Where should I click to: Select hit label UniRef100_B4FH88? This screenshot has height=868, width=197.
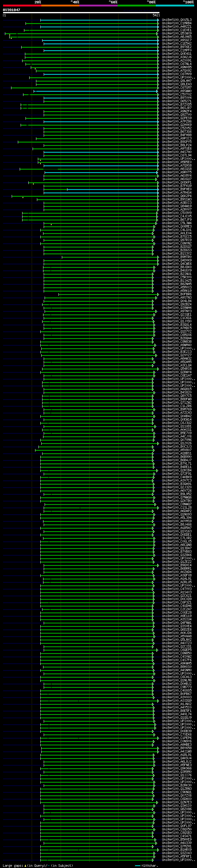176,135
